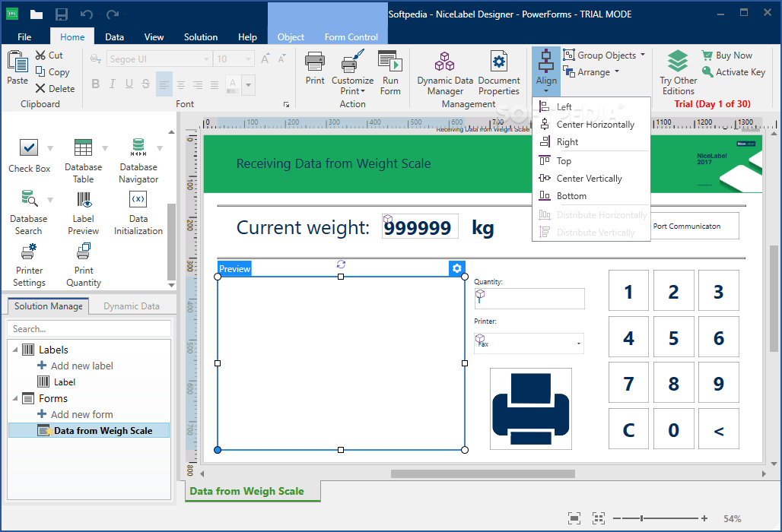The image size is (782, 532).
Task: Open Dynamic Data Manager
Action: 445,73
